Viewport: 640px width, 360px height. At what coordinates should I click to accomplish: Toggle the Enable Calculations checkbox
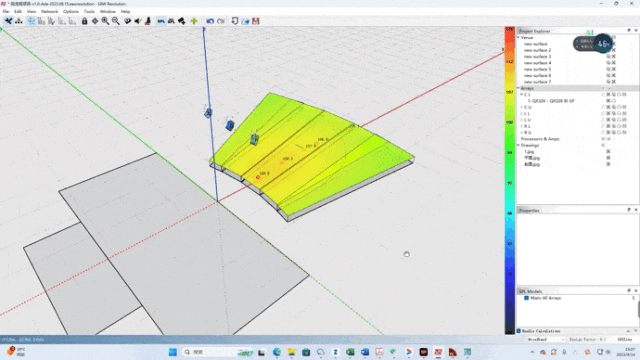point(519,331)
